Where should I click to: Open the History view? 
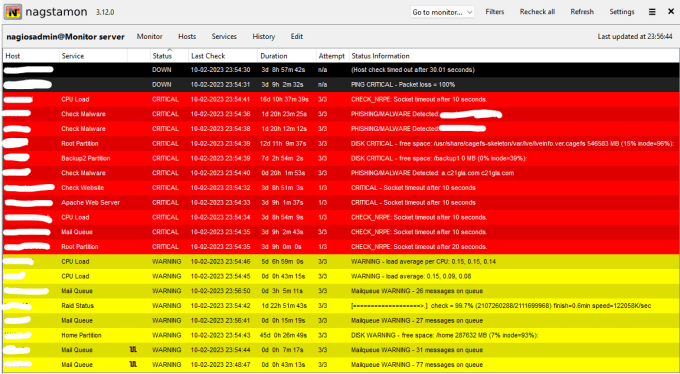[264, 36]
